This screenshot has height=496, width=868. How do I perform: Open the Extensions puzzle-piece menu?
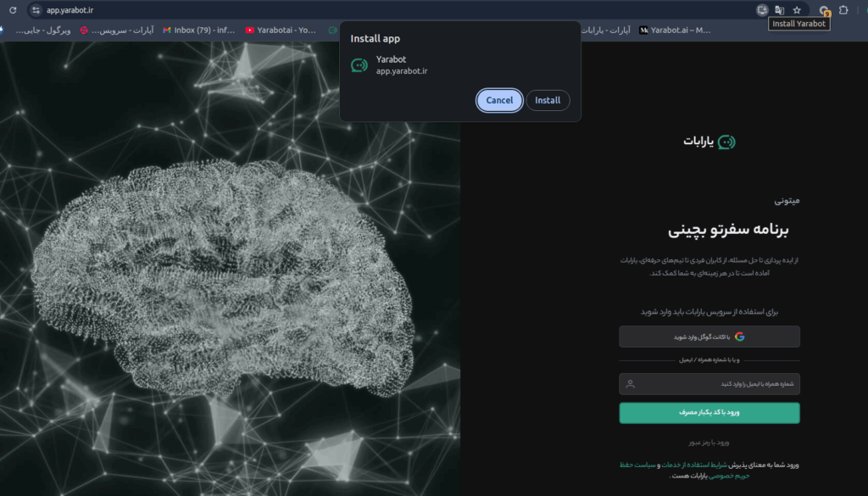click(x=843, y=10)
